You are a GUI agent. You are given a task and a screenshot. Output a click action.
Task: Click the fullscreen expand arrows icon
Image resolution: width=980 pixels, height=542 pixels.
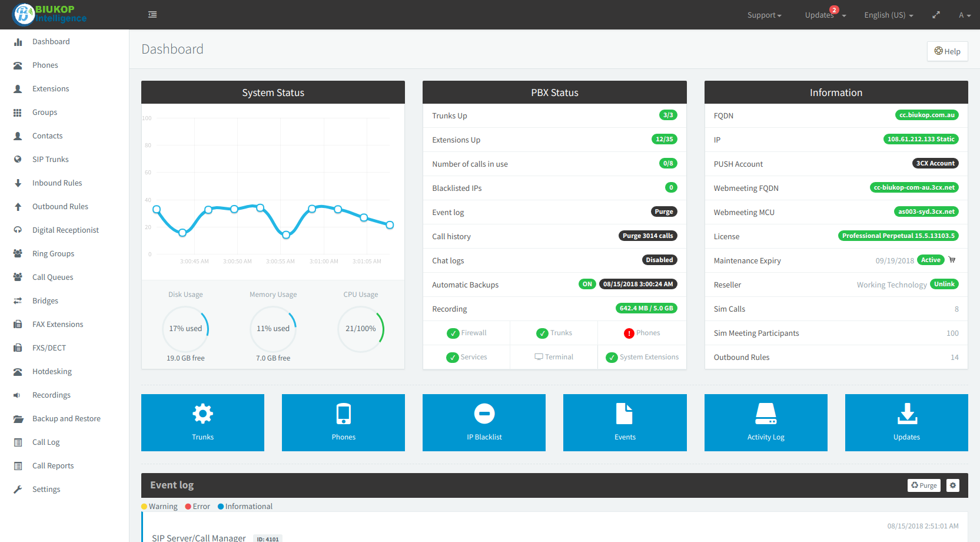click(x=936, y=15)
